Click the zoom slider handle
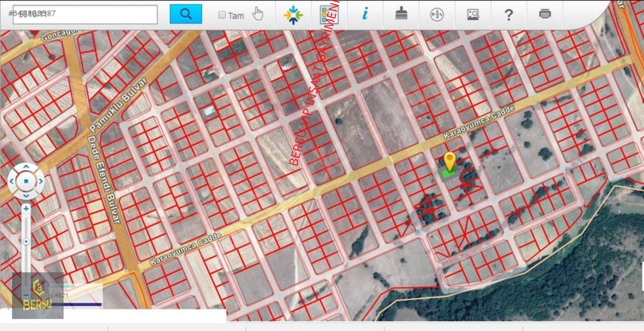 pos(26,242)
